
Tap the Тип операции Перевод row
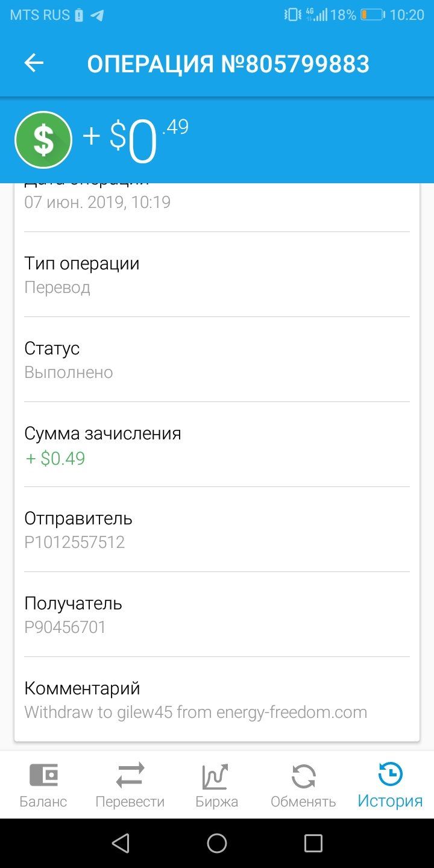click(217, 275)
